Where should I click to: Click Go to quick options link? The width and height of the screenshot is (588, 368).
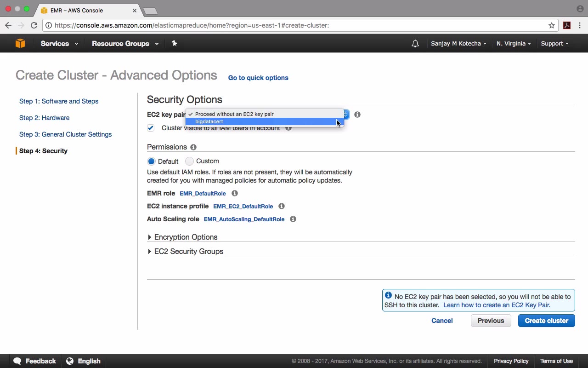(258, 78)
